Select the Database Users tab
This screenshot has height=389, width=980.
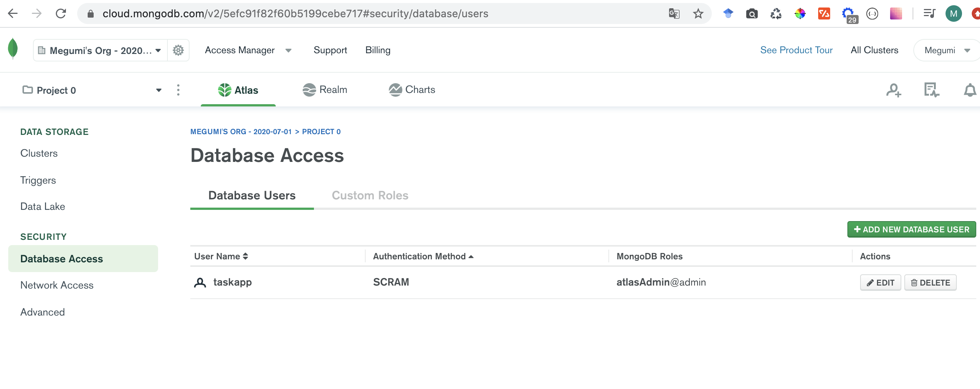click(x=252, y=195)
